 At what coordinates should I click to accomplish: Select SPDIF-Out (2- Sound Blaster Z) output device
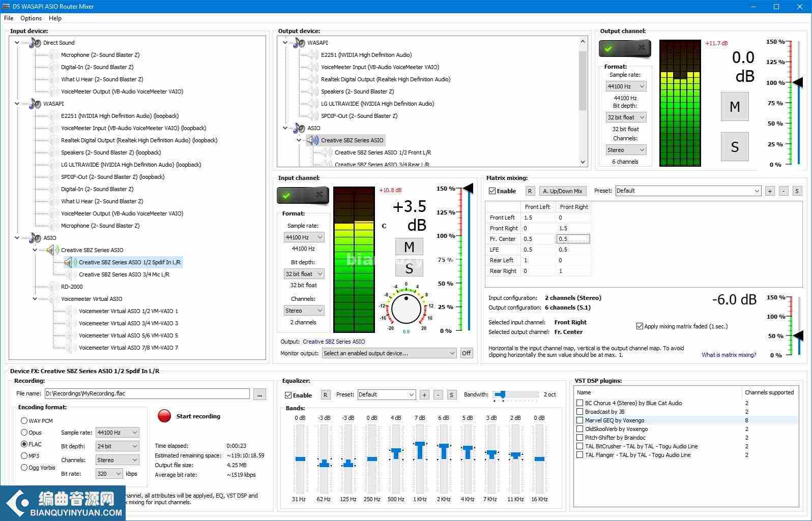click(x=359, y=116)
